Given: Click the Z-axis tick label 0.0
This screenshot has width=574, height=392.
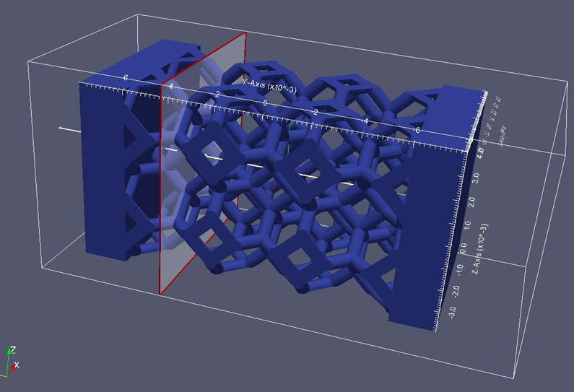Looking at the screenshot, I should point(462,247).
